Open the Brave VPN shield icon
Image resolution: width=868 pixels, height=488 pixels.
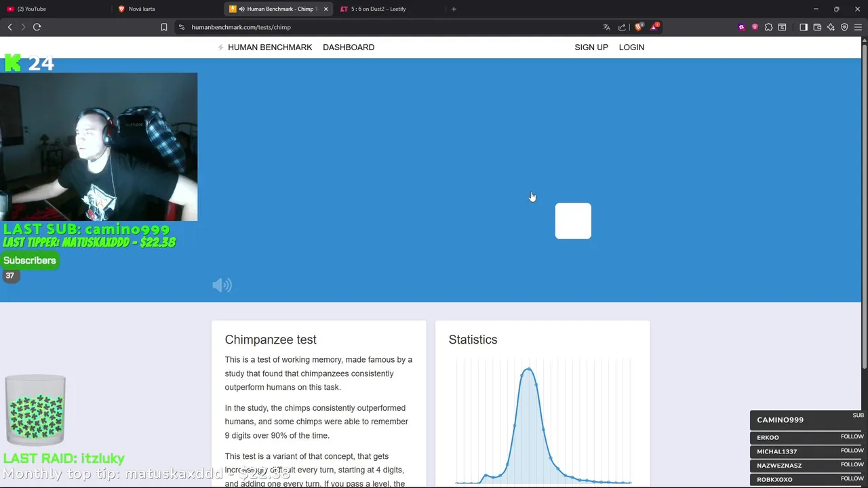[x=844, y=27]
